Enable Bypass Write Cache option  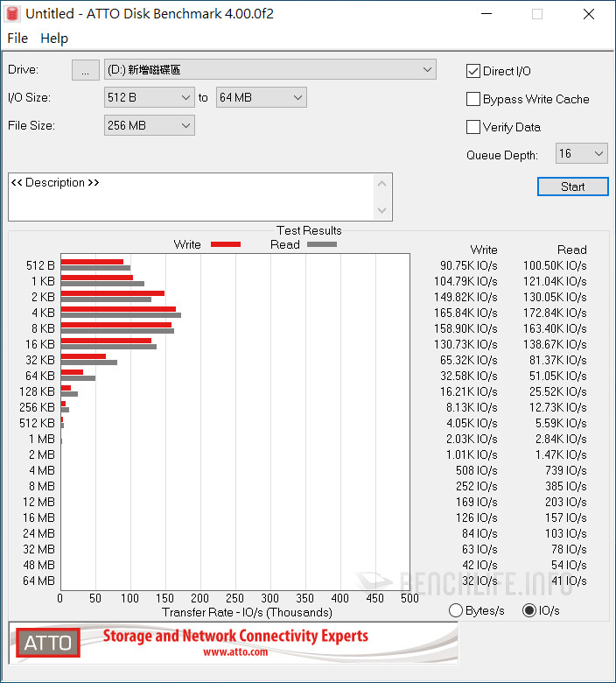pos(473,99)
